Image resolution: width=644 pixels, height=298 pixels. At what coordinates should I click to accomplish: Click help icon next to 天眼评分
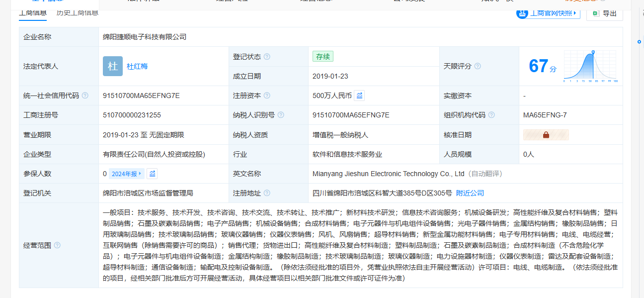point(478,66)
